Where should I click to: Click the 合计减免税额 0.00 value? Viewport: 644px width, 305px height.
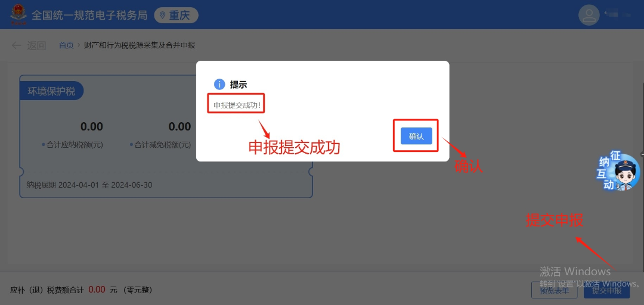pyautogui.click(x=180, y=126)
